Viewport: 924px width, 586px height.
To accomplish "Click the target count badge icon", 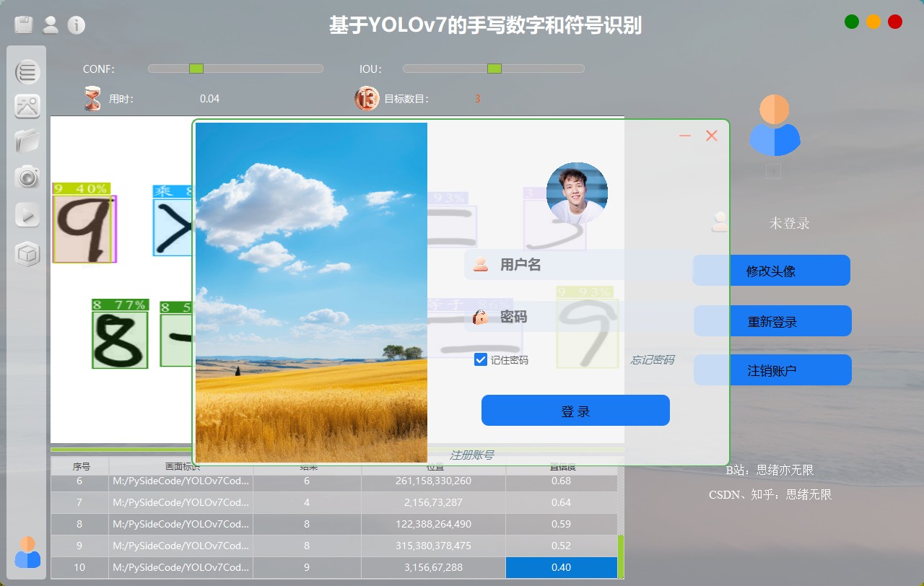I will click(x=367, y=98).
